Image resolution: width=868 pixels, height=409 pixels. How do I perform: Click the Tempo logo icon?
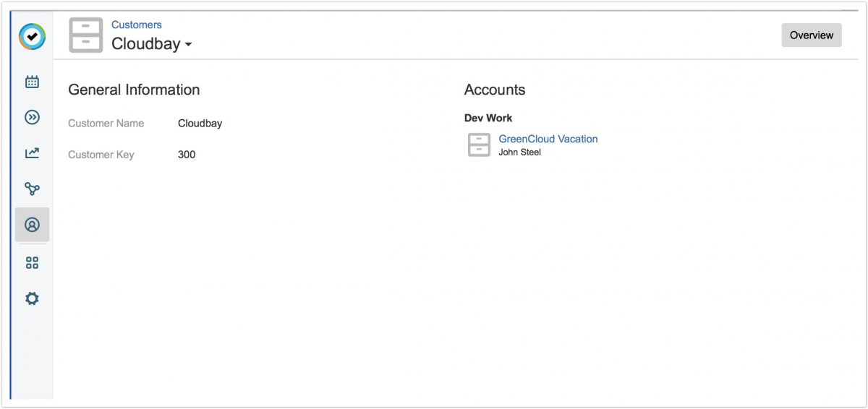(32, 36)
